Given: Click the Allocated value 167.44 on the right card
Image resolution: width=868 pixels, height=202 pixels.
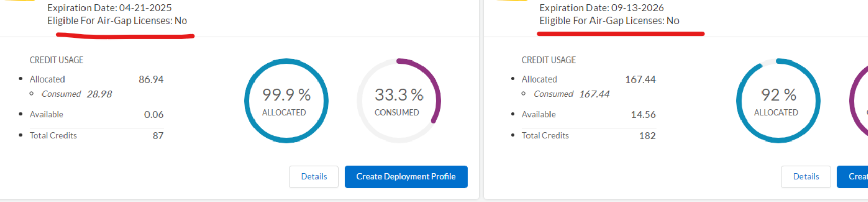Looking at the screenshot, I should point(640,79).
